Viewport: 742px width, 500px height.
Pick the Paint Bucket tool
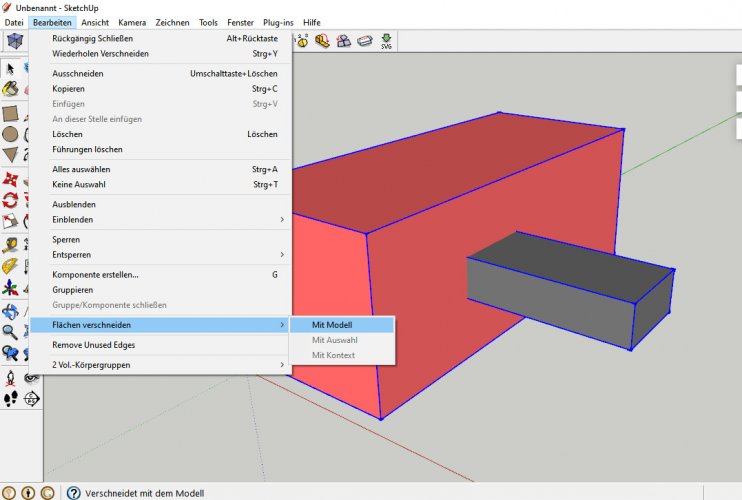10,88
